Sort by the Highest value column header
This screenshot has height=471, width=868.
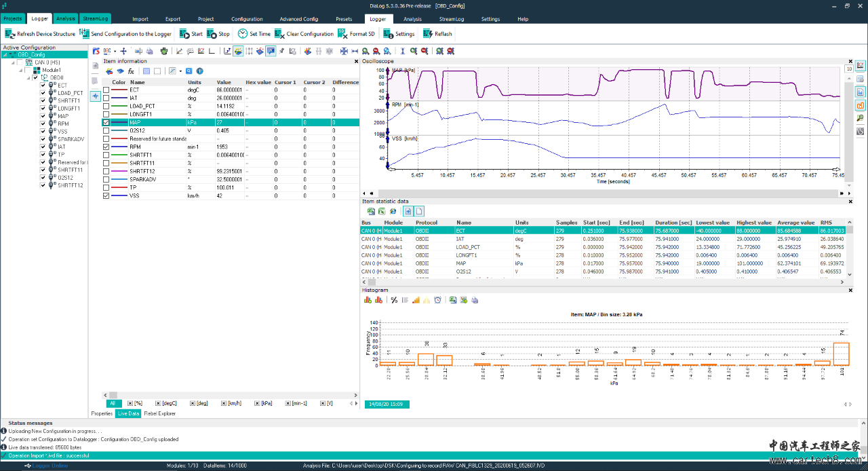point(754,223)
